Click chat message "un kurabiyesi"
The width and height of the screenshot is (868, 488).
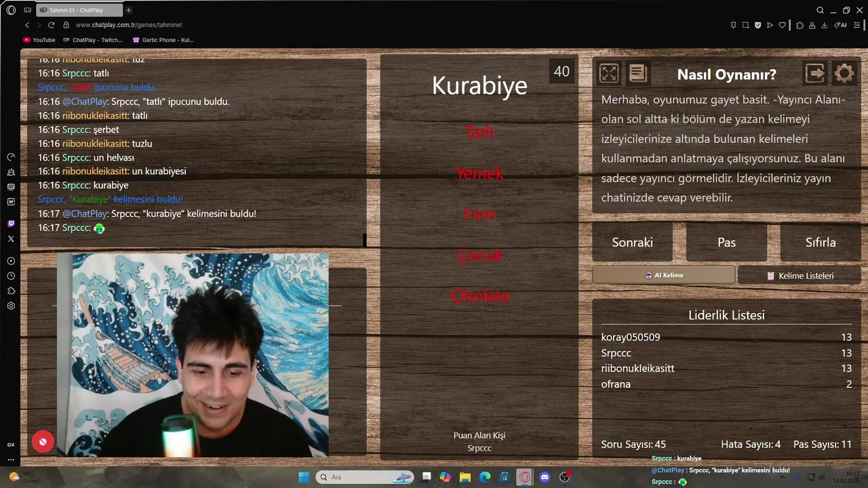click(159, 171)
